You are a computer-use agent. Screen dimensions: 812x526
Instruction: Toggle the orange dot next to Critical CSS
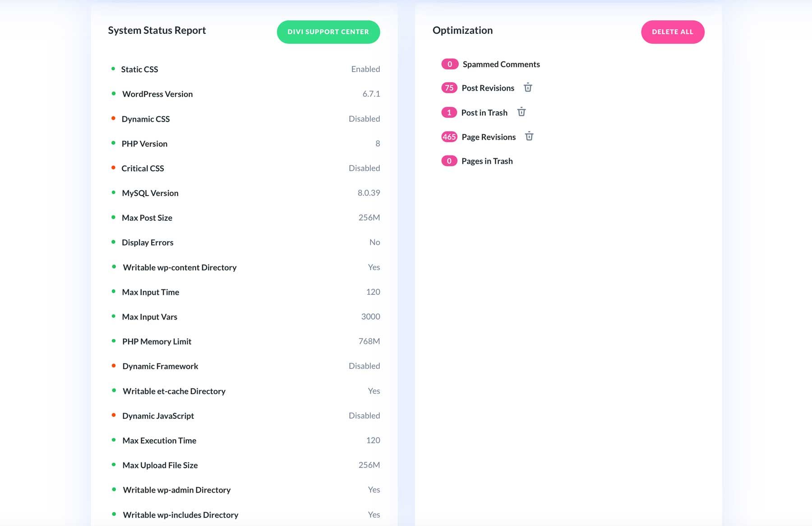pos(114,167)
